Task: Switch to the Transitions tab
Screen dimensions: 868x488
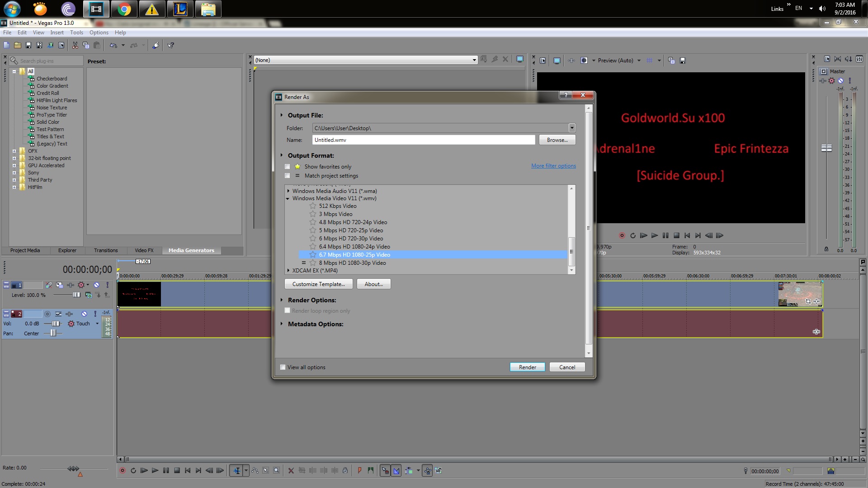Action: pos(106,250)
